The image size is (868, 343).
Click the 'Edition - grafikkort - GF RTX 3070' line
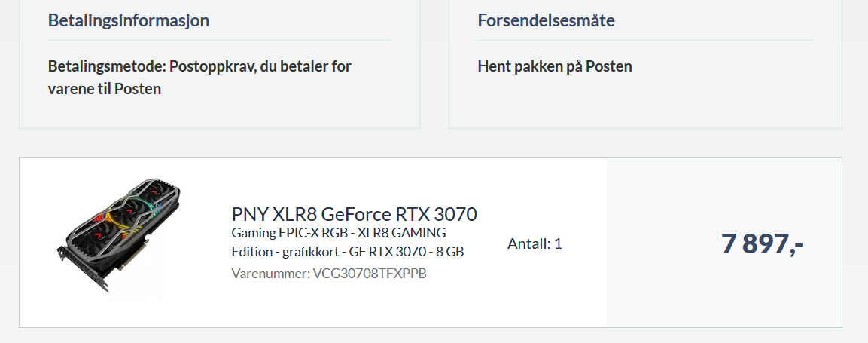click(348, 252)
